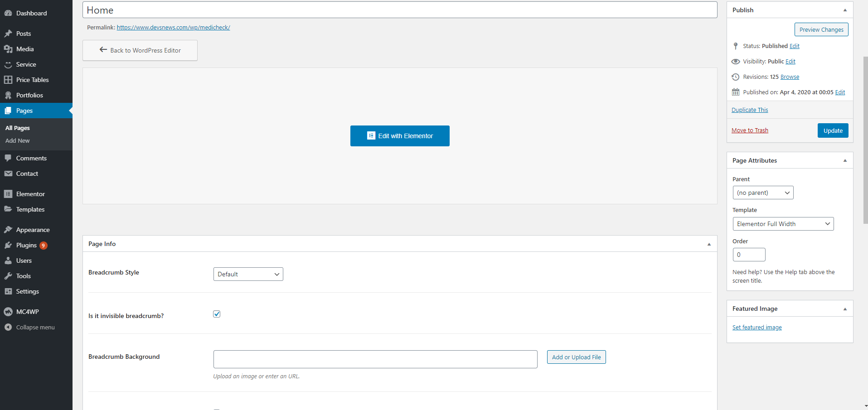Collapse the Publish panel
The width and height of the screenshot is (868, 410).
click(845, 10)
